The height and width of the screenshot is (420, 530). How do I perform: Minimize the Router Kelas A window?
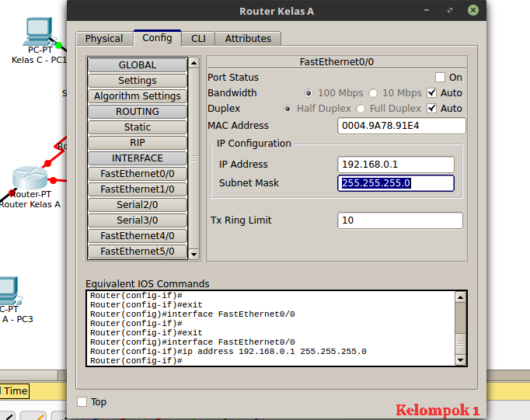coord(427,10)
